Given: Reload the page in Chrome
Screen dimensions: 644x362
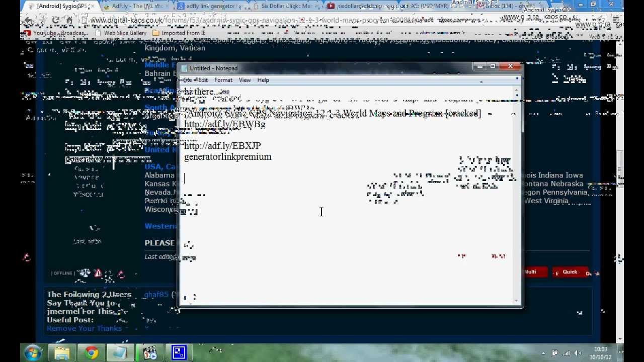Looking at the screenshot, I should 55,21.
